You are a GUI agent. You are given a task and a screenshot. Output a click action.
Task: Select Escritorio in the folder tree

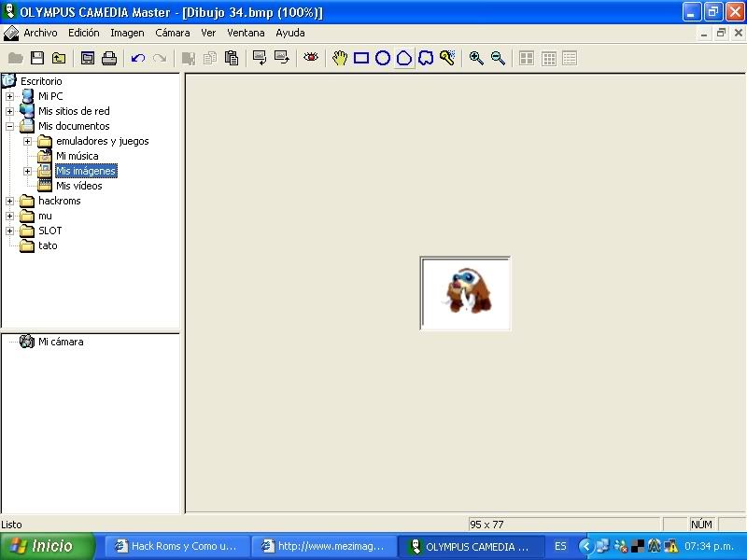pos(41,81)
